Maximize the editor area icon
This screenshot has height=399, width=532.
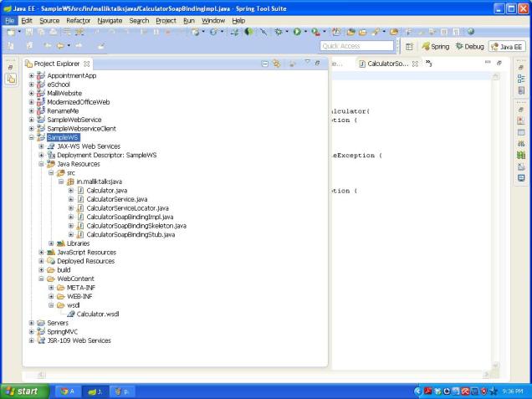(x=499, y=63)
